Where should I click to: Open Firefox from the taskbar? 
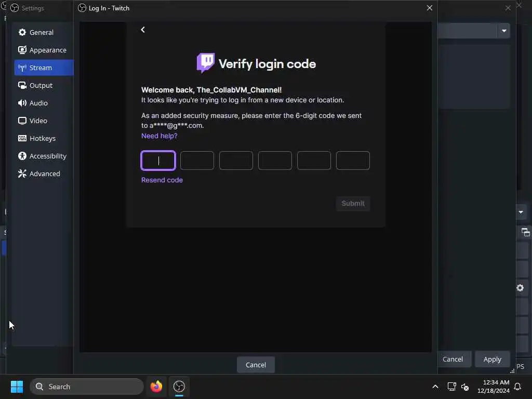[156, 387]
